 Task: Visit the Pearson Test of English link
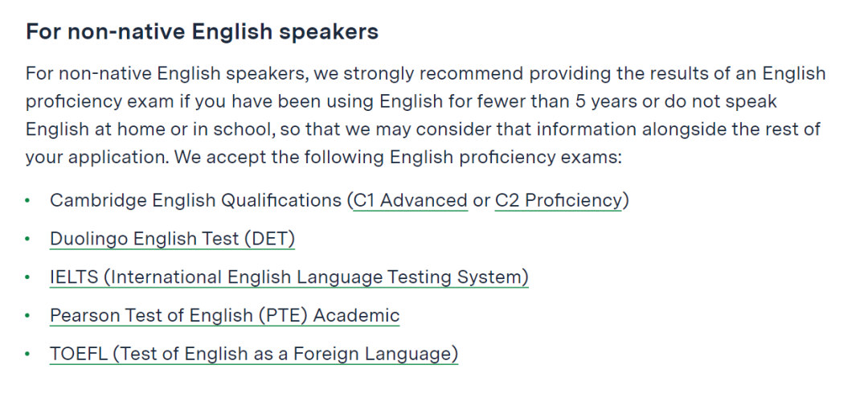(225, 315)
